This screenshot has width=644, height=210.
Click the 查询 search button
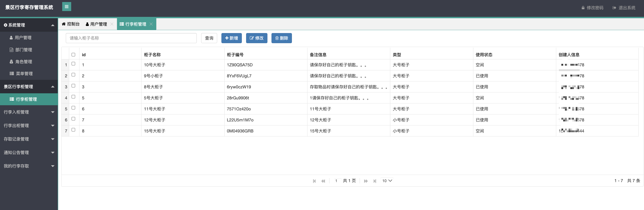[x=209, y=38]
